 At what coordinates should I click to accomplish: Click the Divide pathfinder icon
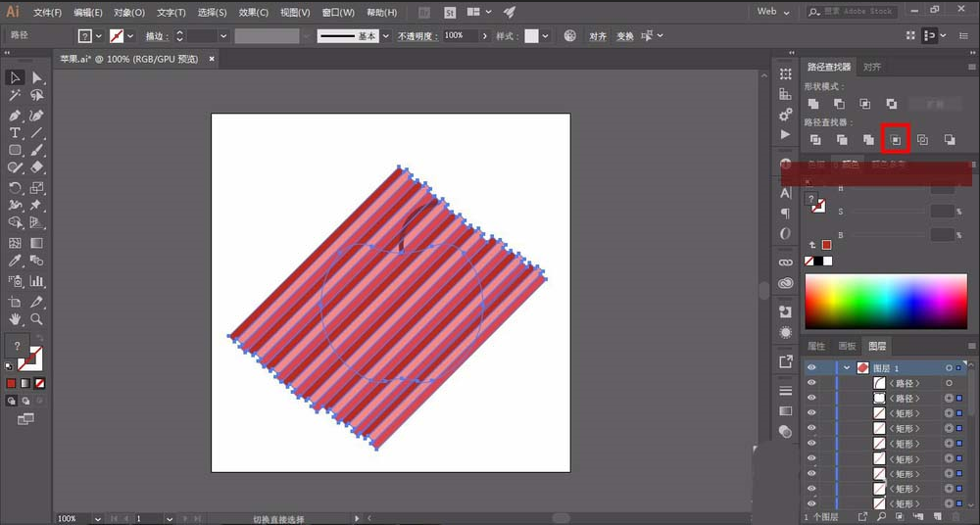[x=815, y=140]
